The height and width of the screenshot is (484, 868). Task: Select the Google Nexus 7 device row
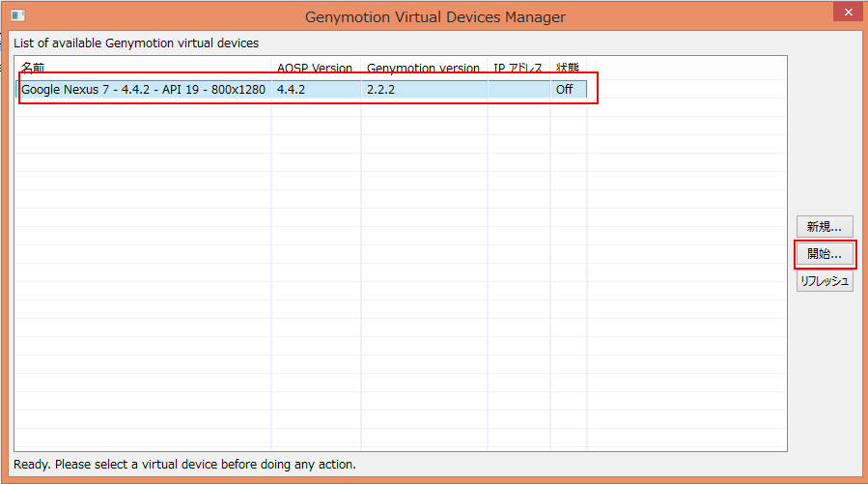tap(301, 89)
